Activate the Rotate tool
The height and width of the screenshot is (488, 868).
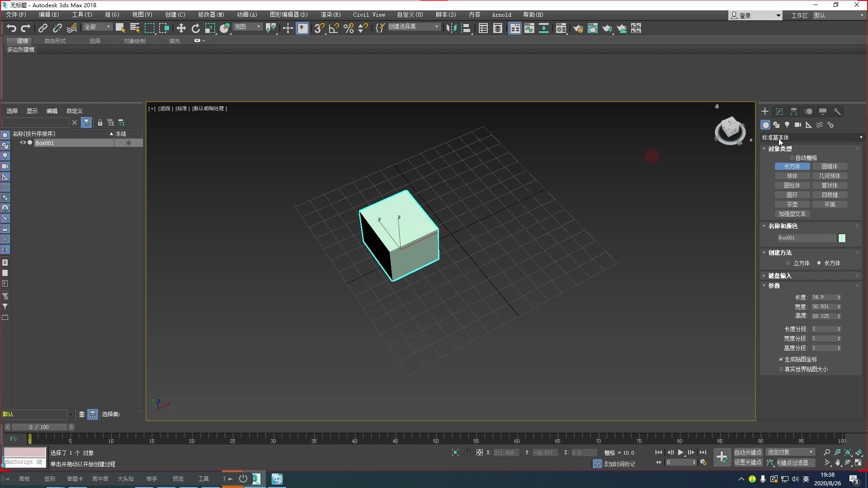click(195, 28)
